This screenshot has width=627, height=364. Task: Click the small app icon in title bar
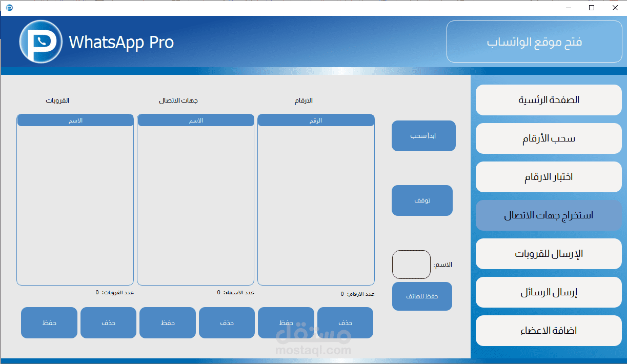point(9,8)
